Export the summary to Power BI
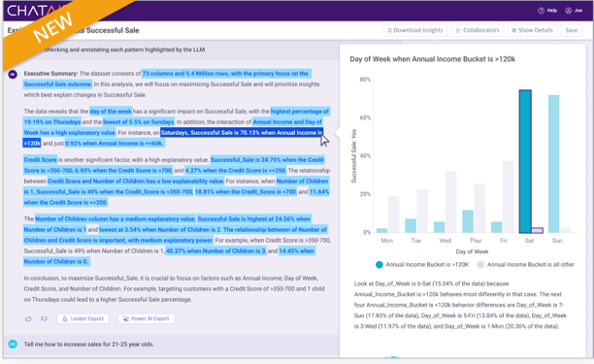This screenshot has height=364, width=594. pos(147,318)
